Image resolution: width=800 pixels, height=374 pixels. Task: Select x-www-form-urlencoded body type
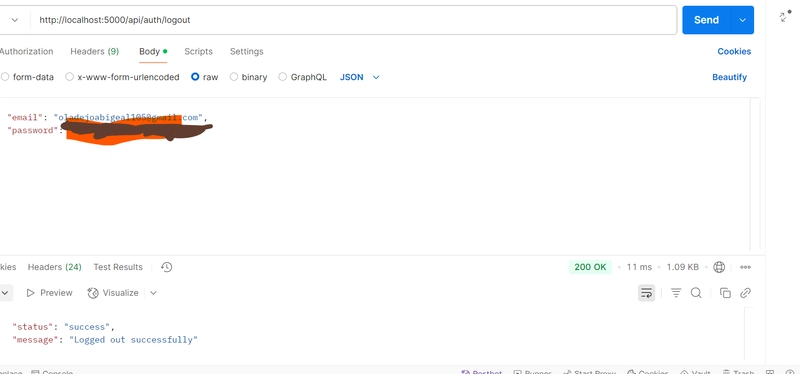[x=122, y=77]
